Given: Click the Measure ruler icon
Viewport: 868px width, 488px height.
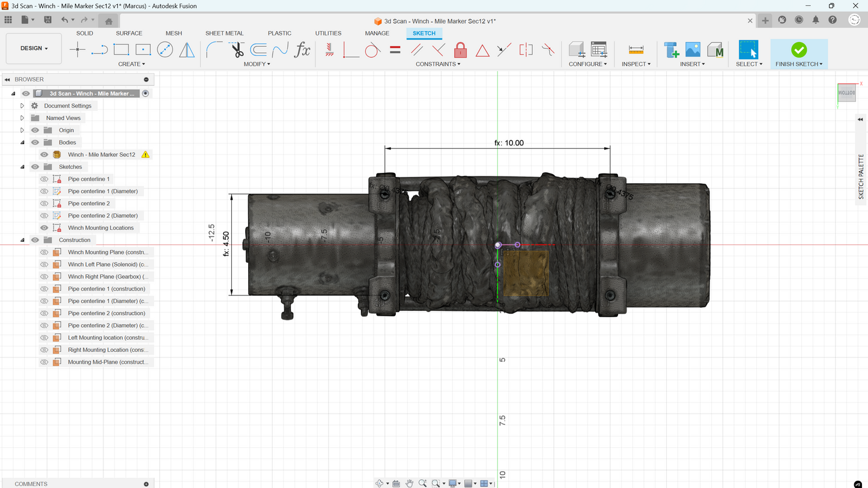Looking at the screenshot, I should click(636, 50).
